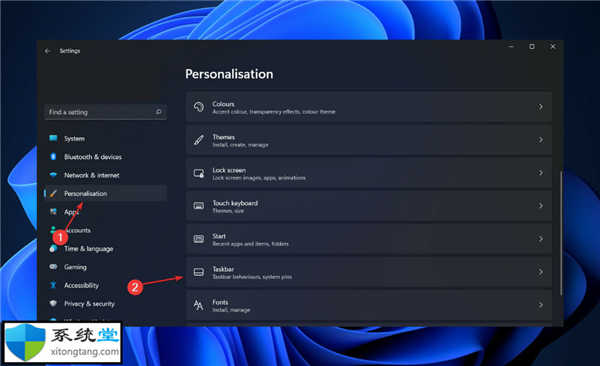This screenshot has height=366, width=600.
Task: Click the System monitor icon
Action: pyautogui.click(x=53, y=138)
